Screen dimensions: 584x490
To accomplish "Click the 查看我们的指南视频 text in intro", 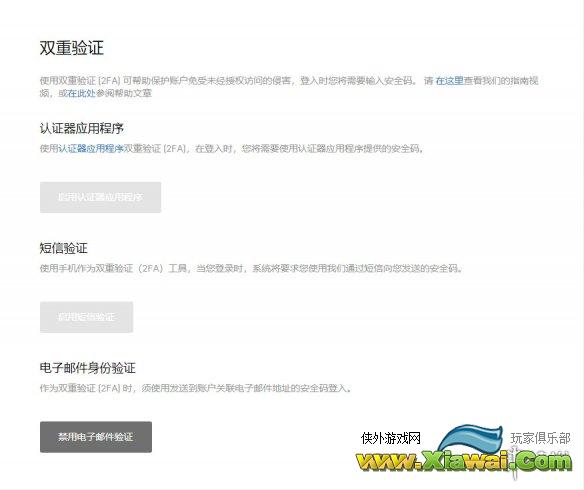I will (501, 80).
